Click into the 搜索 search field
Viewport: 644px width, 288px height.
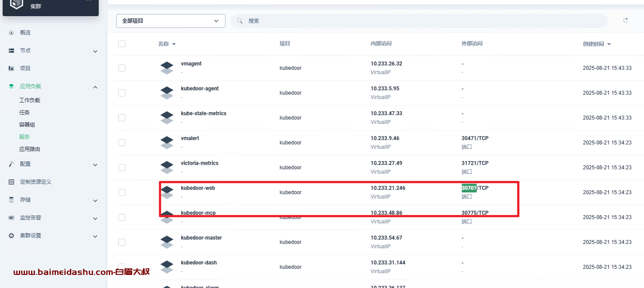point(419,21)
